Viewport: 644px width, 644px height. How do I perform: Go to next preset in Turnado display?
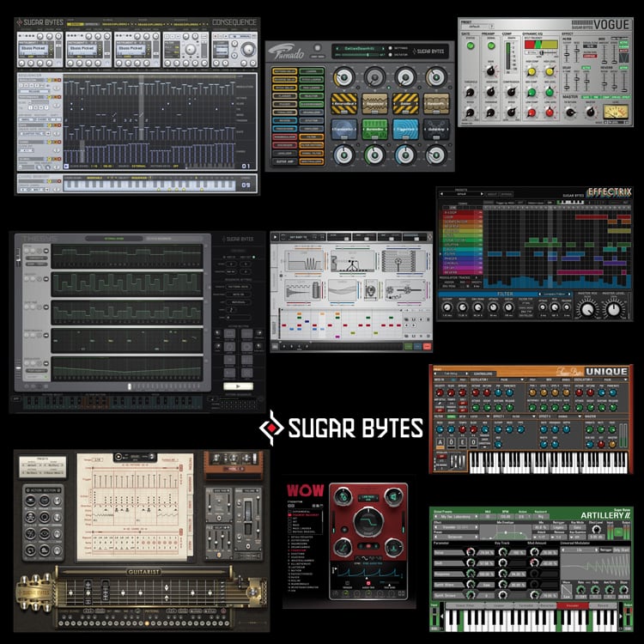(x=383, y=48)
